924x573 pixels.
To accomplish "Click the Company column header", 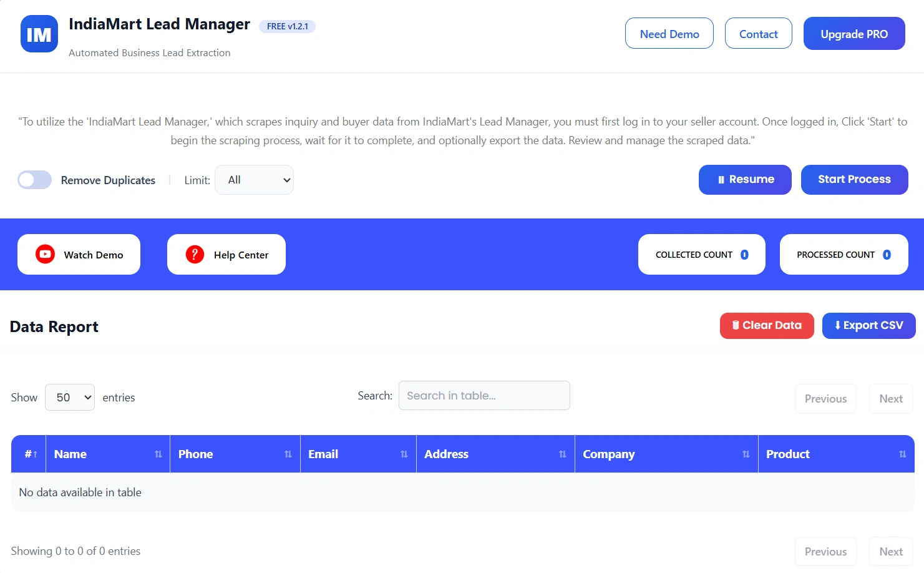I will point(666,454).
